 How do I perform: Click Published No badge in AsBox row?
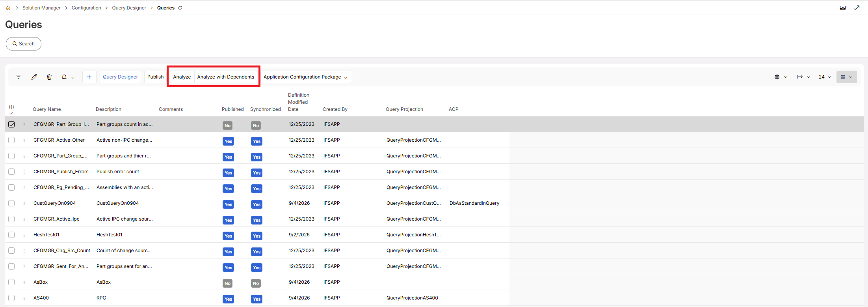click(228, 283)
